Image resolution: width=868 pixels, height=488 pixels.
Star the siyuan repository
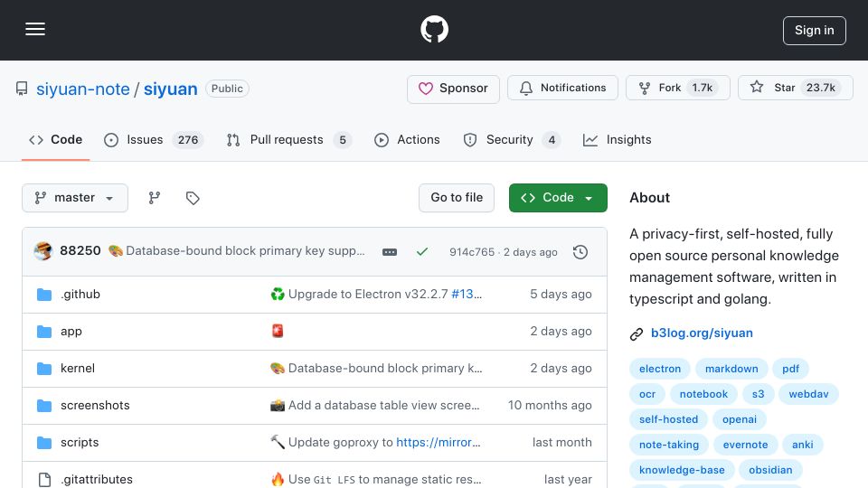[795, 88]
